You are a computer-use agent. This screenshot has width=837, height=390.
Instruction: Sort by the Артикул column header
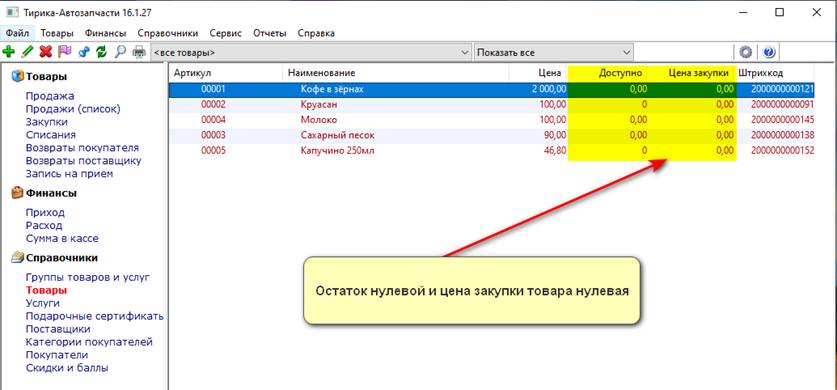click(x=226, y=73)
